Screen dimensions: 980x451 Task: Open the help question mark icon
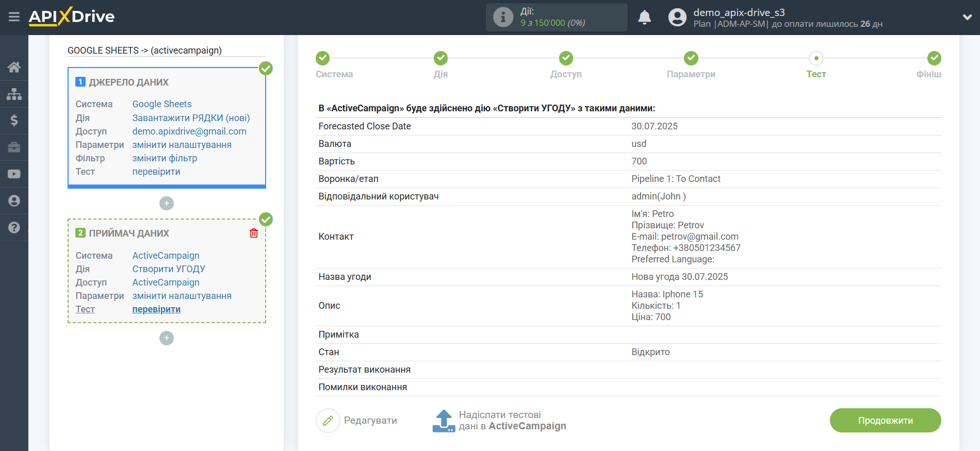pos(14,228)
